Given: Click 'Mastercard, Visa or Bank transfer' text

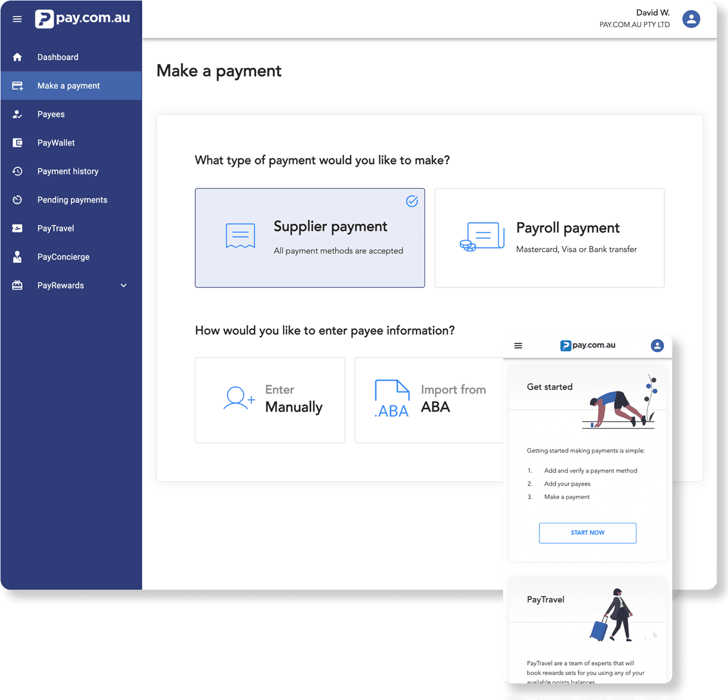Looking at the screenshot, I should [x=576, y=249].
